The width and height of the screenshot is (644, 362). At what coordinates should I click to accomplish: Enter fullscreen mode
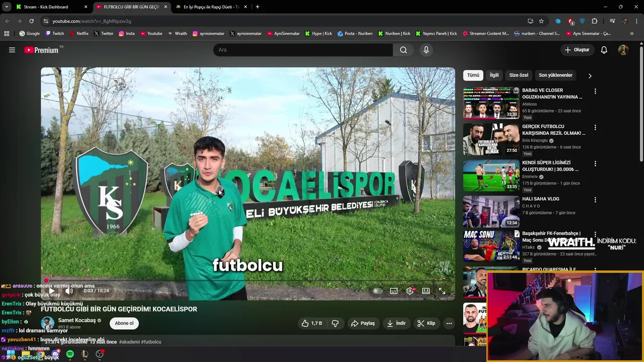pos(442,291)
